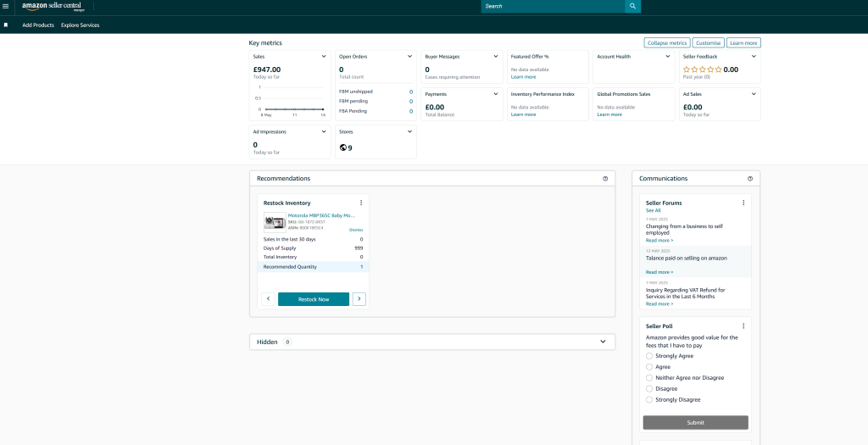This screenshot has width=868, height=445.
Task: Expand the Sales metric dropdown
Action: 324,57
